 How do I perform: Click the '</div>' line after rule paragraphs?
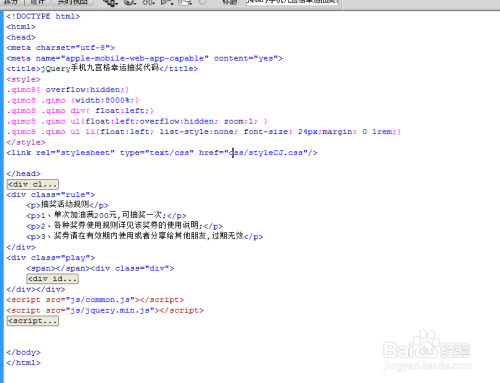(21, 247)
